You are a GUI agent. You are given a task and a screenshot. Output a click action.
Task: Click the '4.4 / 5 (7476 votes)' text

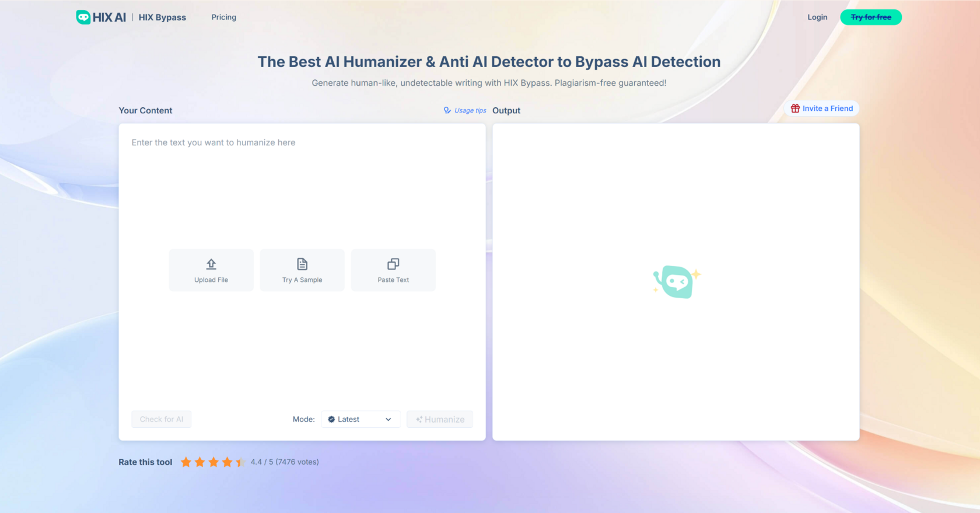[285, 462]
